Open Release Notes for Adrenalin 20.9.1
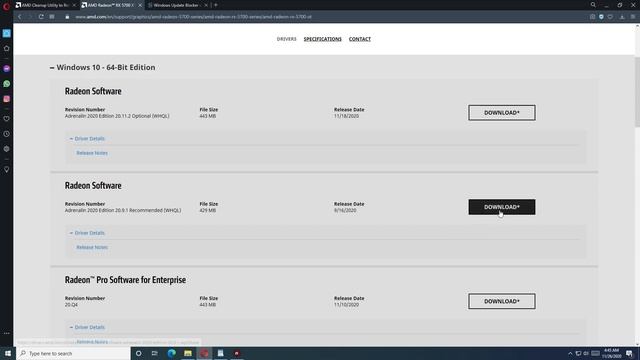 click(x=92, y=247)
